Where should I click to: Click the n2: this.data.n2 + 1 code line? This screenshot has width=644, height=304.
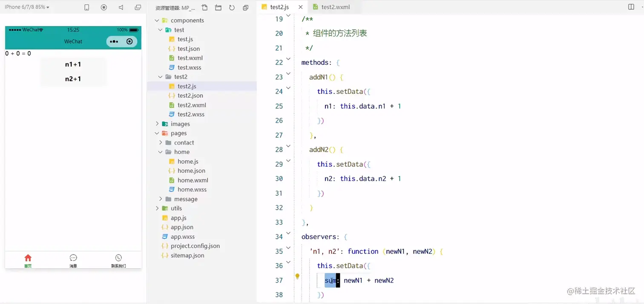(x=362, y=179)
